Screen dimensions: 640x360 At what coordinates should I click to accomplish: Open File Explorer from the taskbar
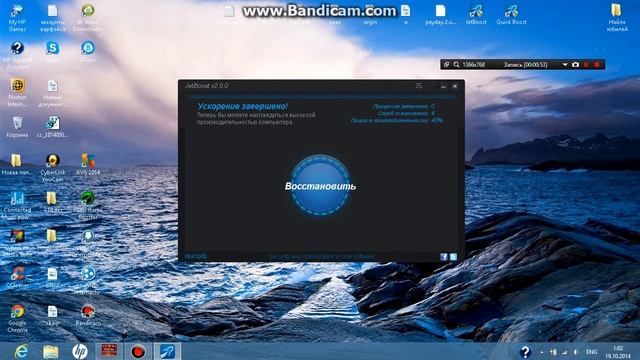pyautogui.click(x=51, y=351)
